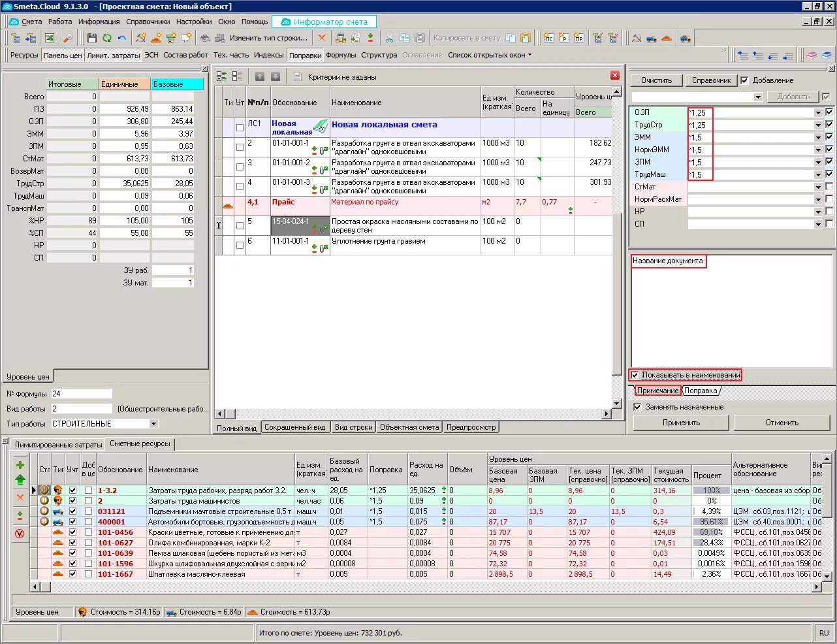Undo with blue curved arrow icon
This screenshot has width=837, height=644.
122,38
